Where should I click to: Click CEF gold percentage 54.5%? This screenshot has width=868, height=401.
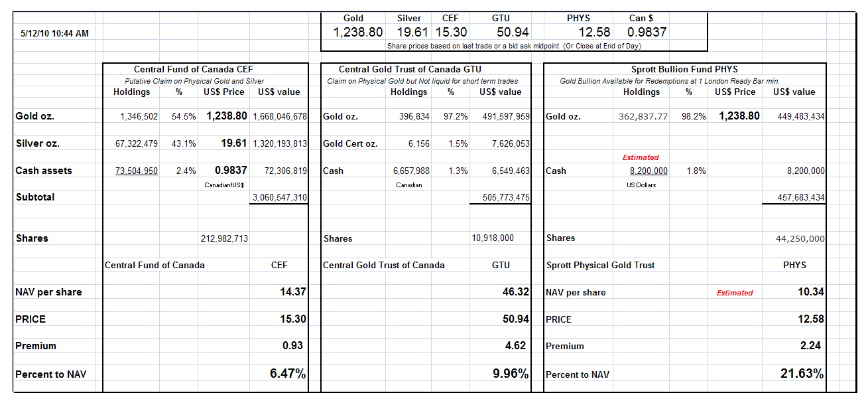(184, 116)
